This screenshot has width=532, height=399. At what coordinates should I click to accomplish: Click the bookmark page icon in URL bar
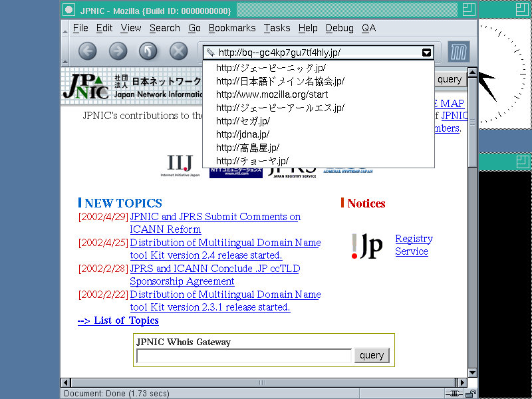[211, 53]
